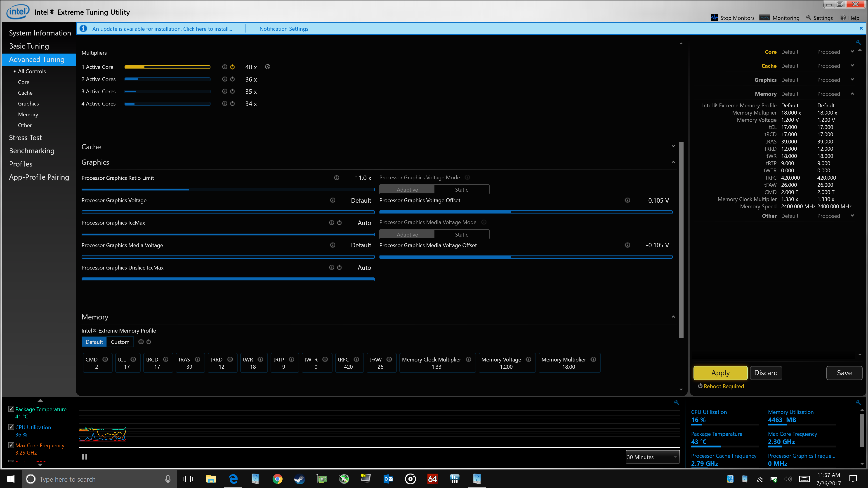Click info icon for 4 Active Cores

(224, 103)
